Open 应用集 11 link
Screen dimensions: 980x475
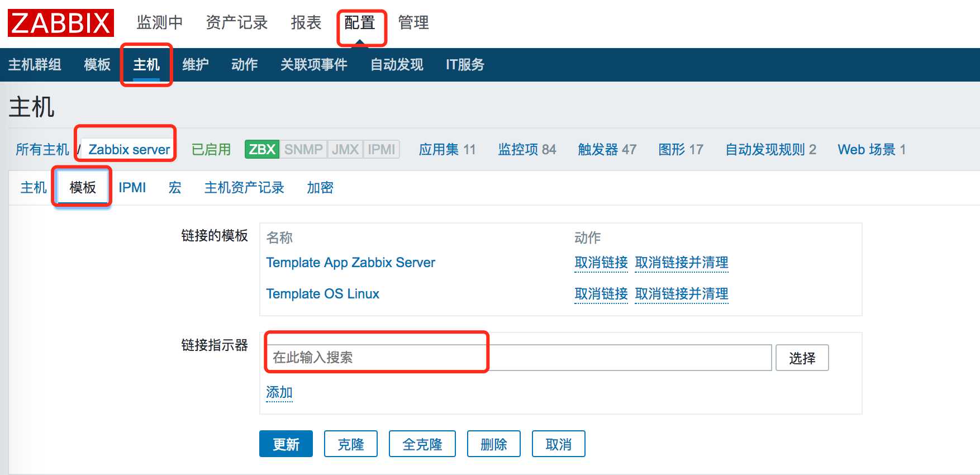coord(448,149)
